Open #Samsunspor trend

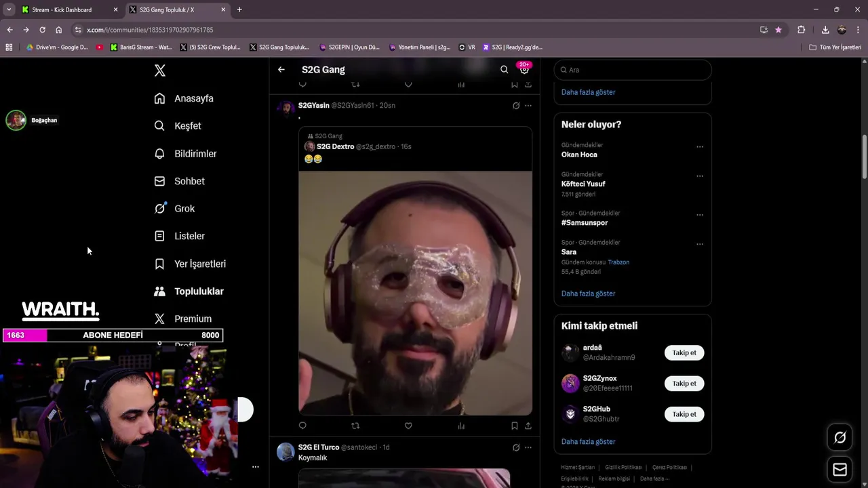[x=585, y=222]
